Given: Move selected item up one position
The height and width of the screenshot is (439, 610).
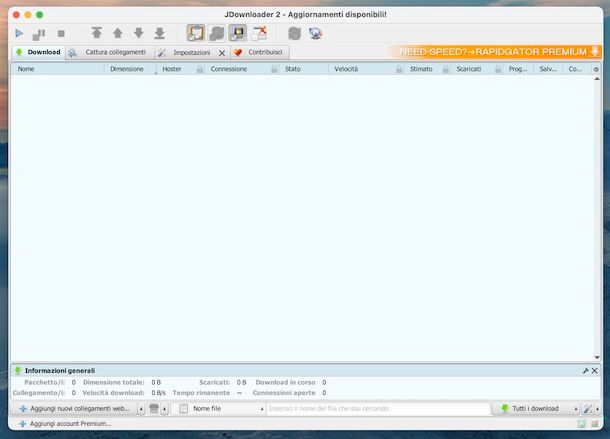Looking at the screenshot, I should click(117, 33).
